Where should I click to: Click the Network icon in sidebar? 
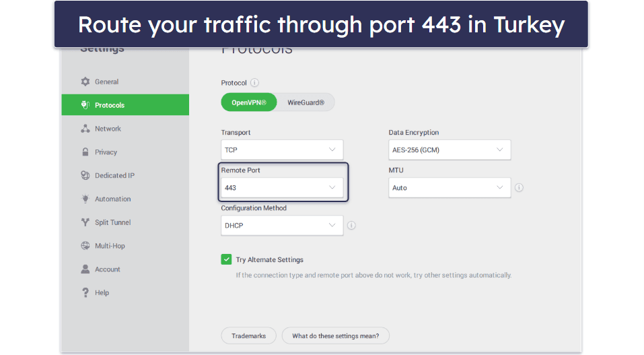click(x=85, y=129)
